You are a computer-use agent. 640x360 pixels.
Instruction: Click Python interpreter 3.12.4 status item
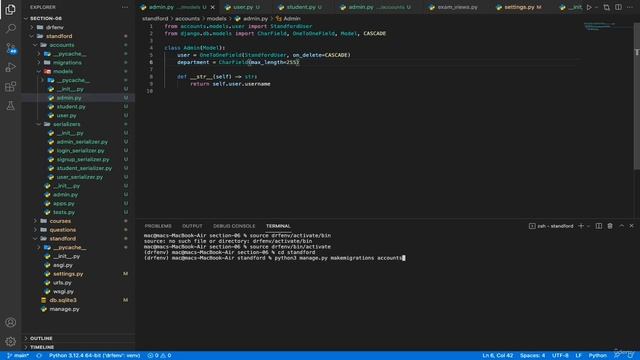coord(94,356)
